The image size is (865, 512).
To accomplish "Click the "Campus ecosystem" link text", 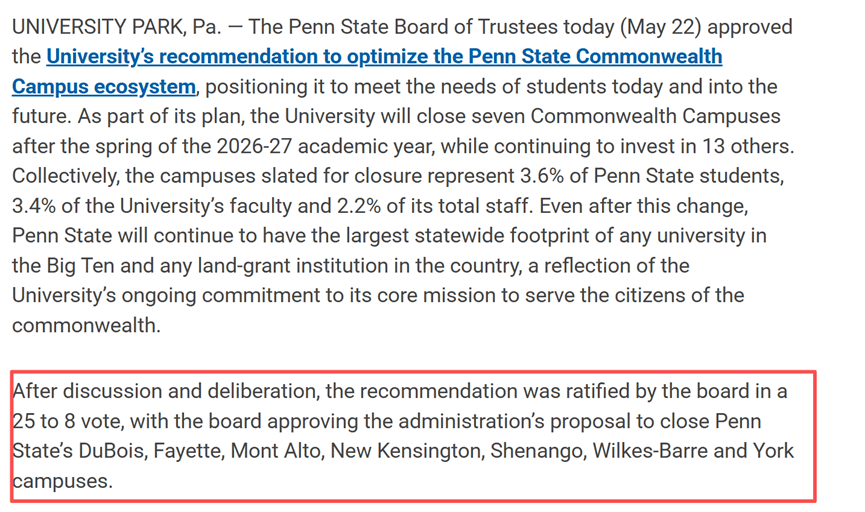I will click(104, 87).
